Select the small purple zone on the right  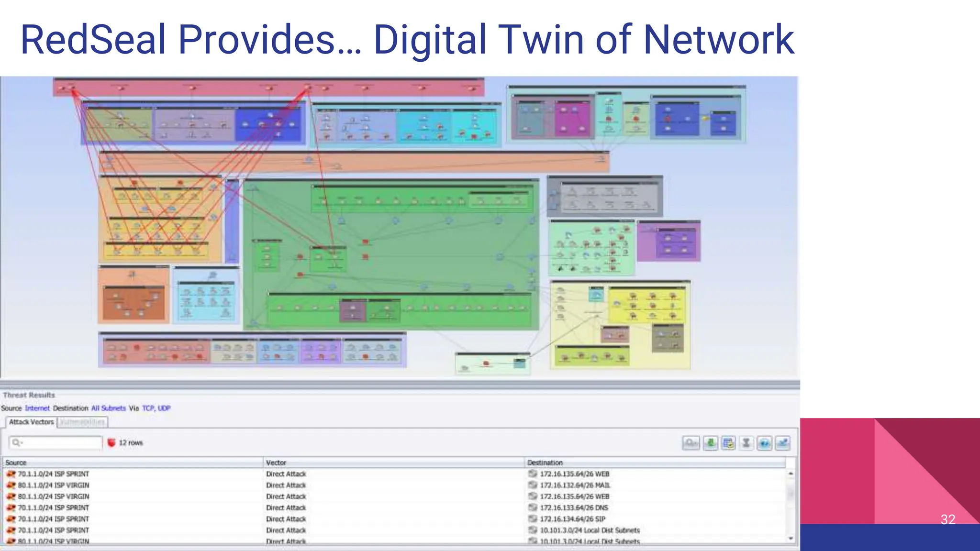[668, 241]
